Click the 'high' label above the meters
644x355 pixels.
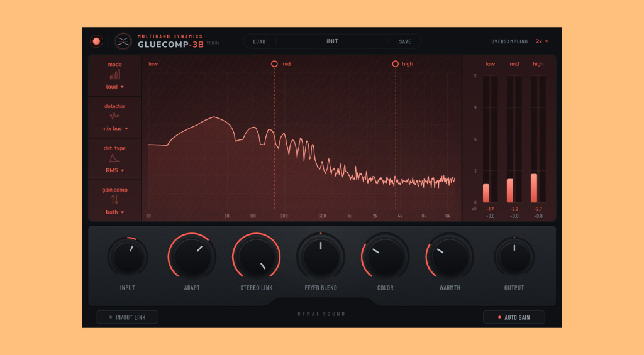point(538,64)
